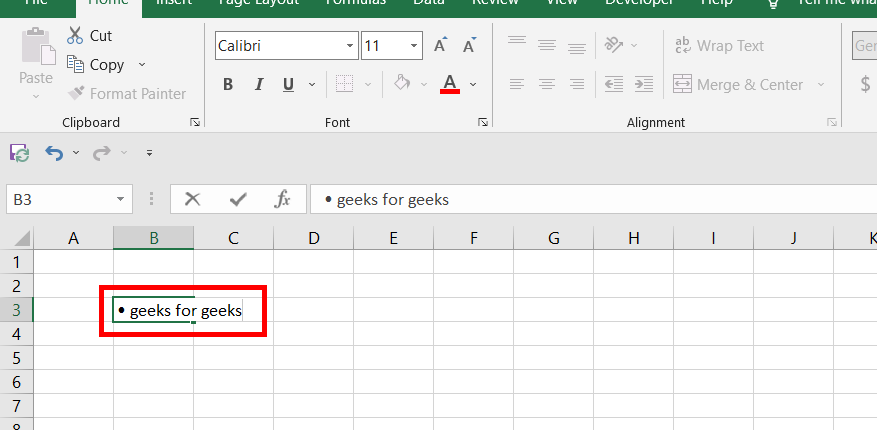Open the Font Color dropdown arrow

tap(473, 84)
